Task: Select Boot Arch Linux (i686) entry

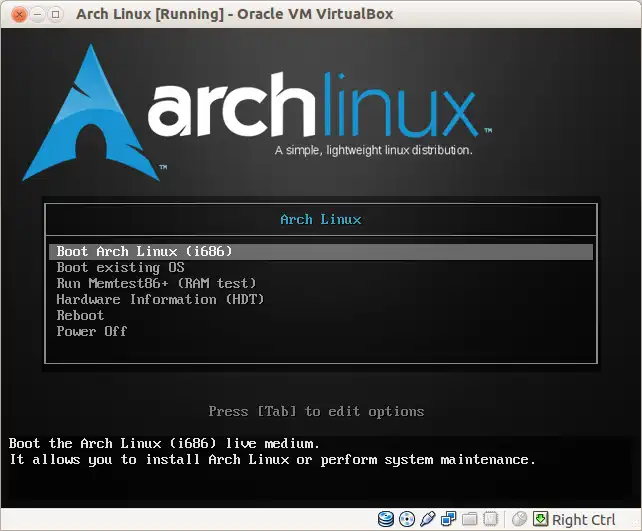Action: coord(321,251)
